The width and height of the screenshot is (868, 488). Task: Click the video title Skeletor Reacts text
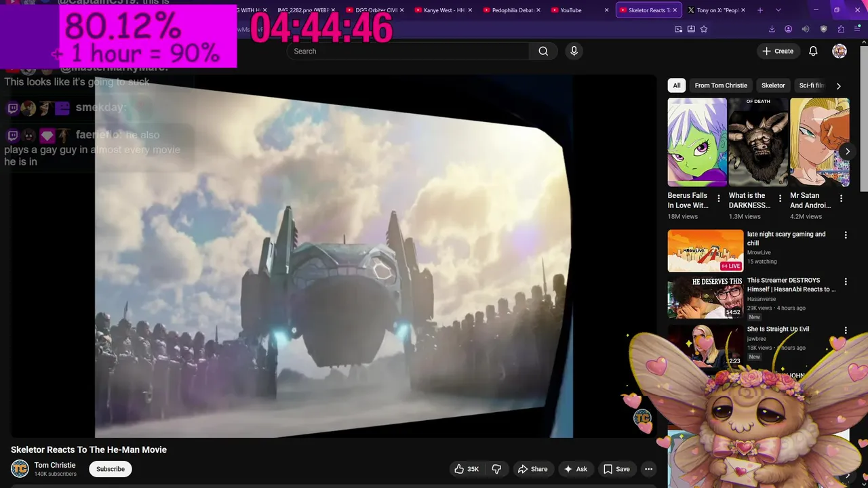pyautogui.click(x=89, y=450)
